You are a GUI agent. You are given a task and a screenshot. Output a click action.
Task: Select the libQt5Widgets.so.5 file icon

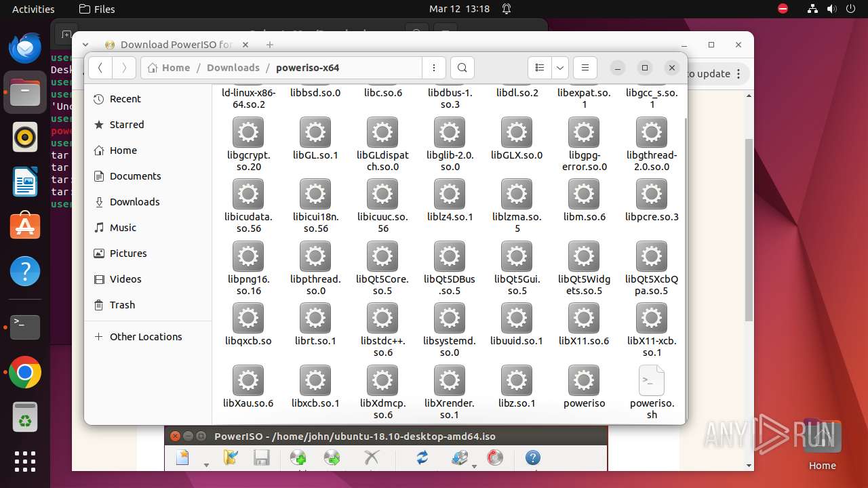coord(584,256)
